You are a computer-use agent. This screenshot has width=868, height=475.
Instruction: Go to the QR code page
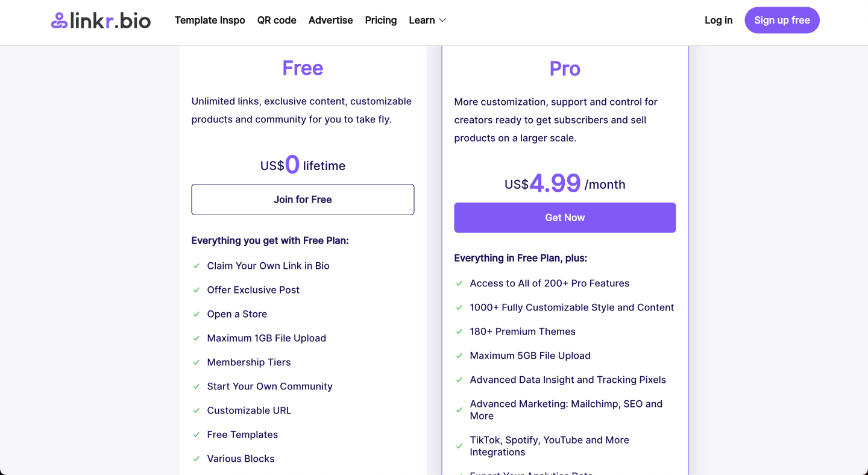tap(277, 20)
